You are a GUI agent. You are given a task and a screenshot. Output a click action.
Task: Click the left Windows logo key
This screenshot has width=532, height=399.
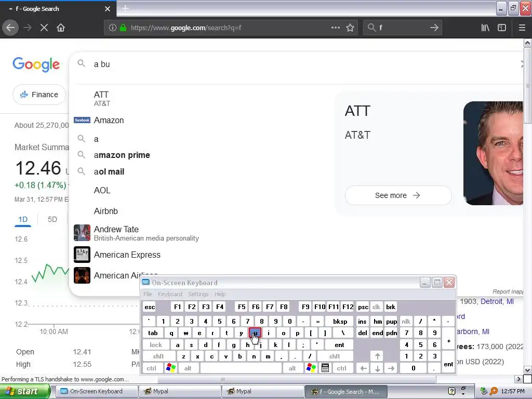point(170,368)
